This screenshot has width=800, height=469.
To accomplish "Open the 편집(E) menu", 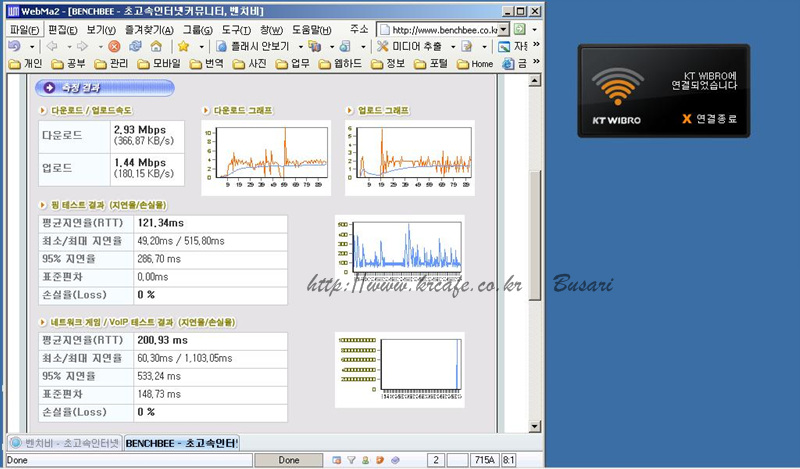I will 63,30.
